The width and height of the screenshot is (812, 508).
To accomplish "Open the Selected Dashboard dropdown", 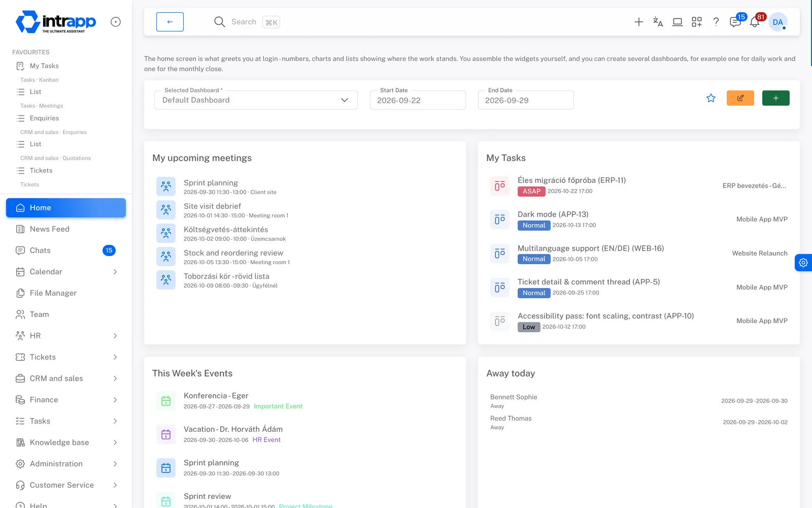I will 256,100.
